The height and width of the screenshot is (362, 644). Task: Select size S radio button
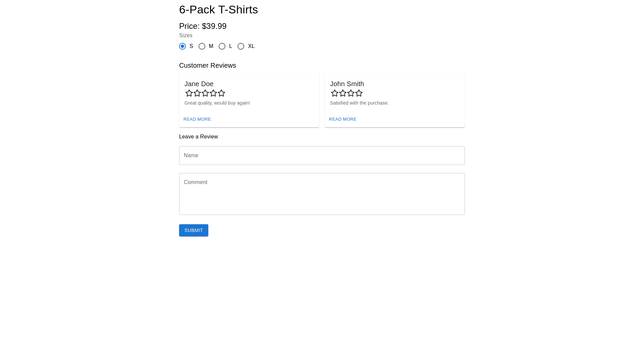[x=182, y=46]
